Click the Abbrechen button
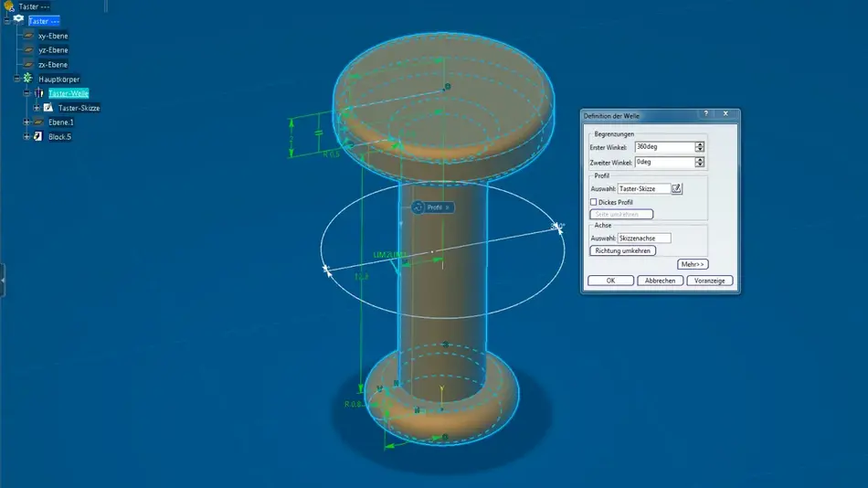The image size is (868, 488). 660,281
